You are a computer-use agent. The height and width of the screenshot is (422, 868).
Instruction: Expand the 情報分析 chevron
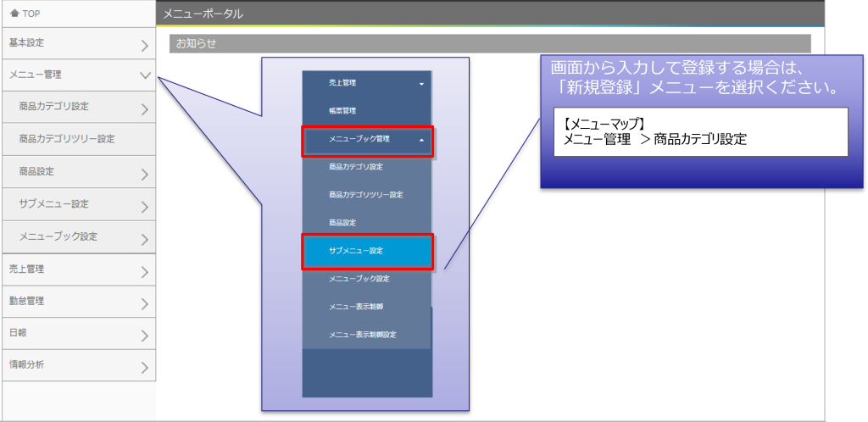pos(144,367)
